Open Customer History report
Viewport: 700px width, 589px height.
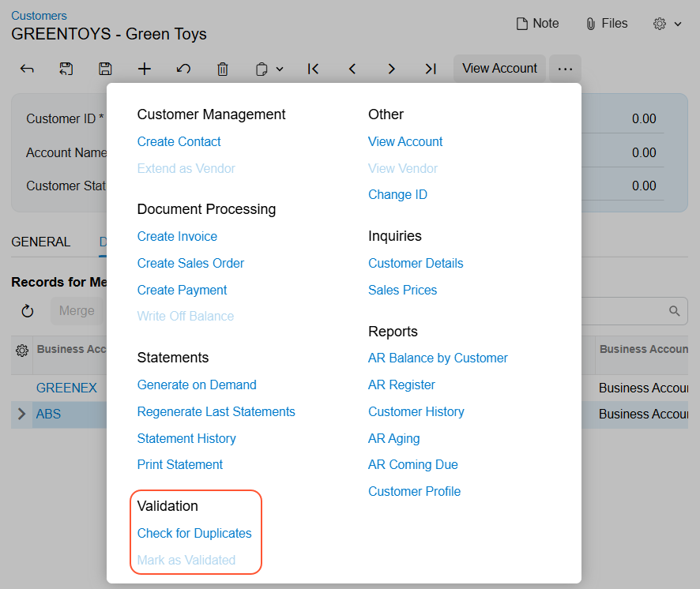click(416, 411)
